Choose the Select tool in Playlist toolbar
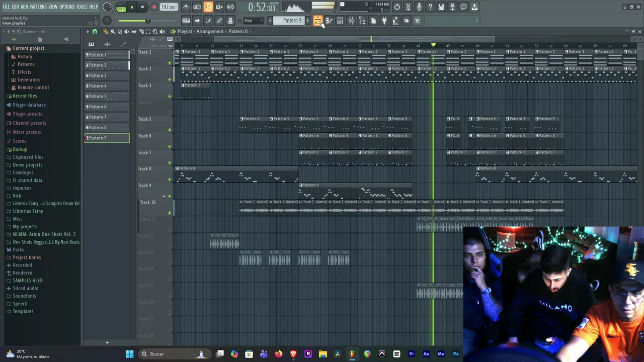The image size is (644, 362). (148, 31)
